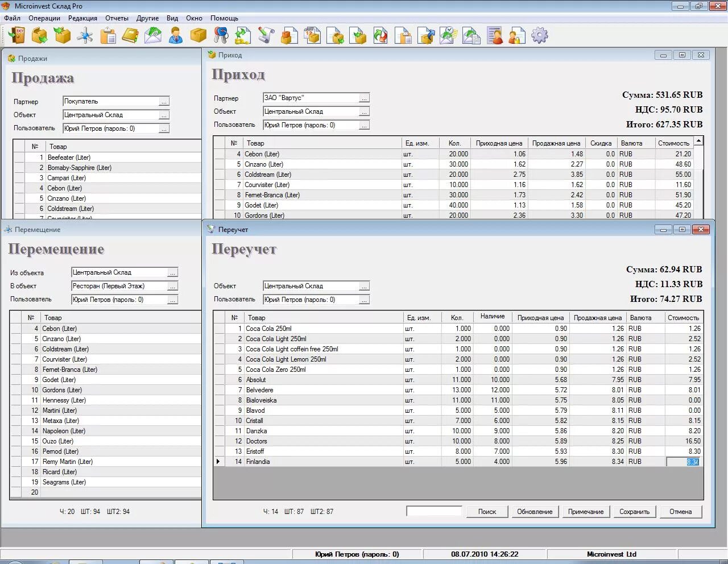Screen dimensions: 728x564
Task: Click Продажная цена column header in Приход
Action: 556,143
